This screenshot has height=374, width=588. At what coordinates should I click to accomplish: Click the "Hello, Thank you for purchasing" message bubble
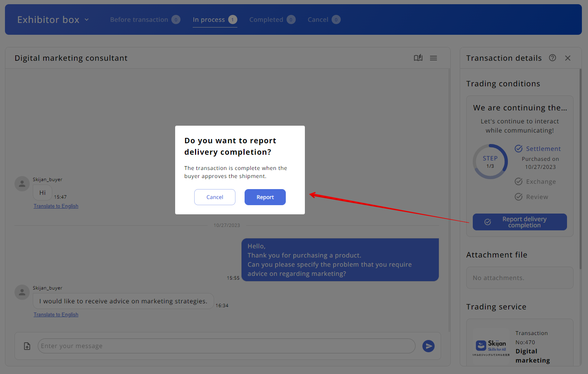coord(340,260)
